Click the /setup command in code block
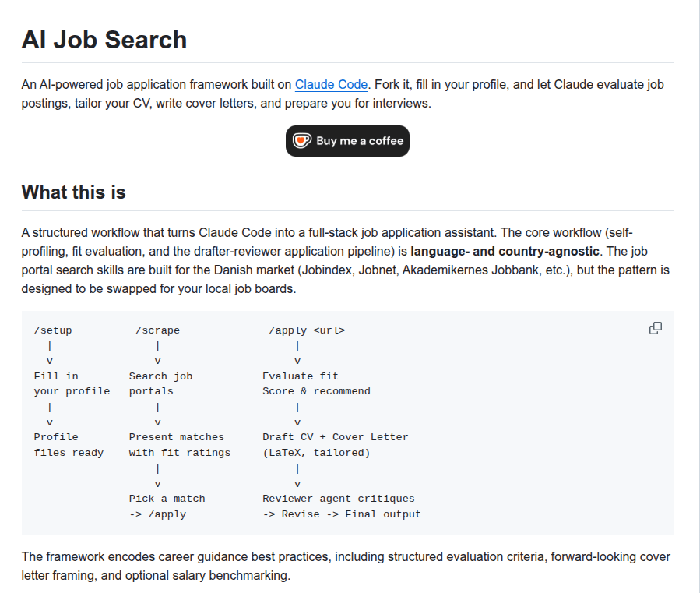The width and height of the screenshot is (700, 593). tap(53, 330)
